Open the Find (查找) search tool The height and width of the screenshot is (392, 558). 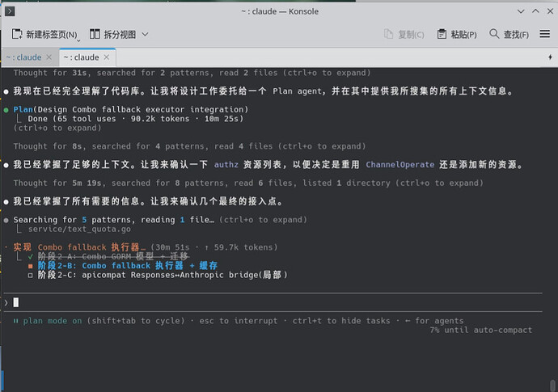click(x=509, y=34)
